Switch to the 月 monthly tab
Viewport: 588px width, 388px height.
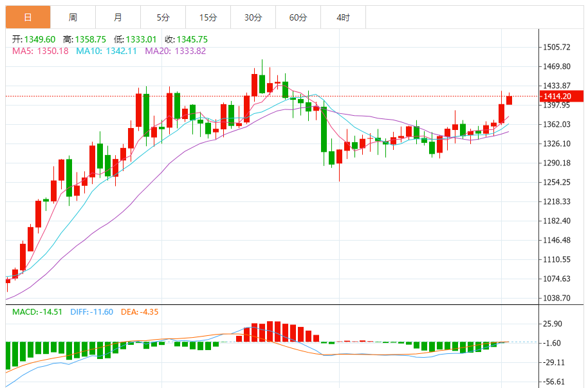[118, 17]
